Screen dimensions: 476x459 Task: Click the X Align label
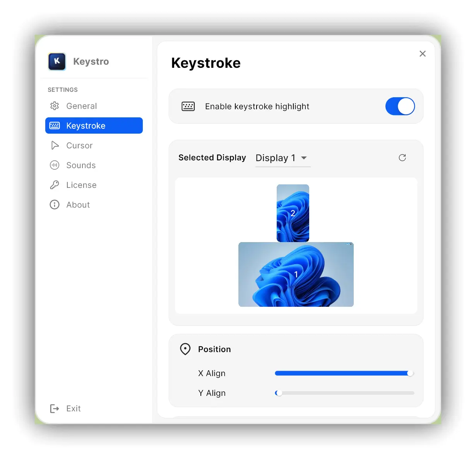212,373
